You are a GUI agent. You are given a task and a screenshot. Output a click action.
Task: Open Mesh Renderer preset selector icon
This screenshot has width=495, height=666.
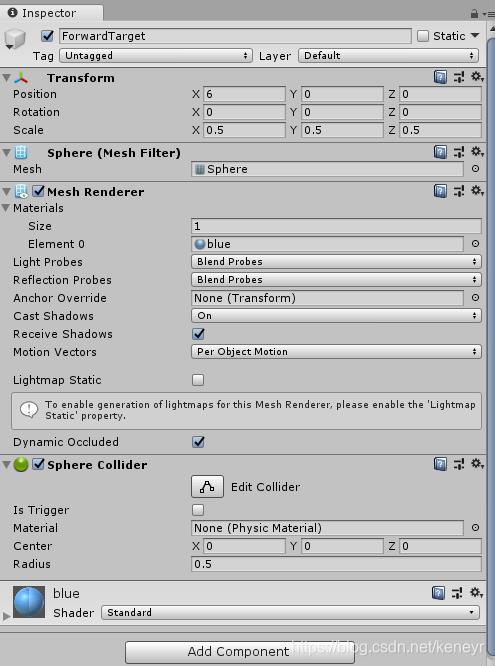pos(459,191)
